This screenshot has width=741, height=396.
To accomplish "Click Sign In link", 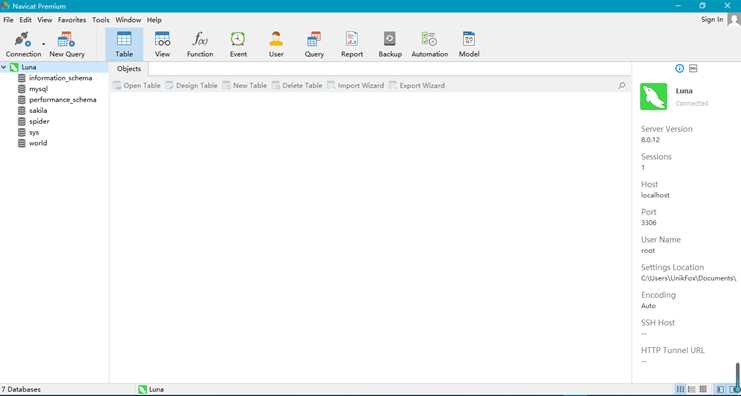I will [712, 19].
